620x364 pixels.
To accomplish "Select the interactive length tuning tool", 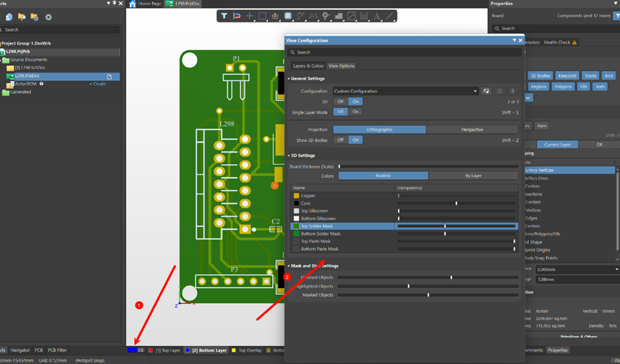I will [313, 16].
